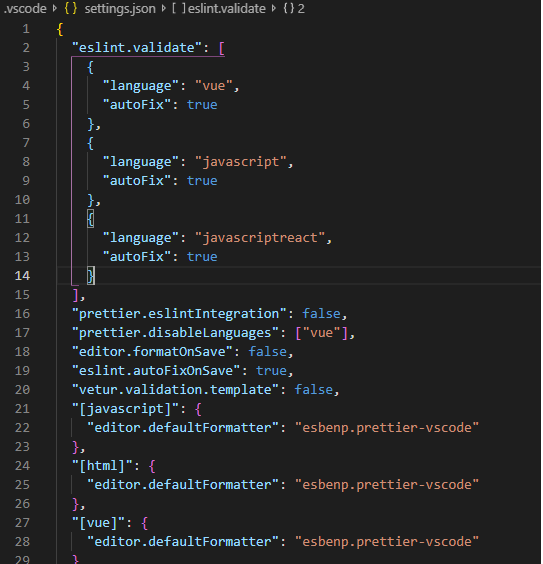
Task: Click the opening brace on line 3
Action: (x=90, y=67)
